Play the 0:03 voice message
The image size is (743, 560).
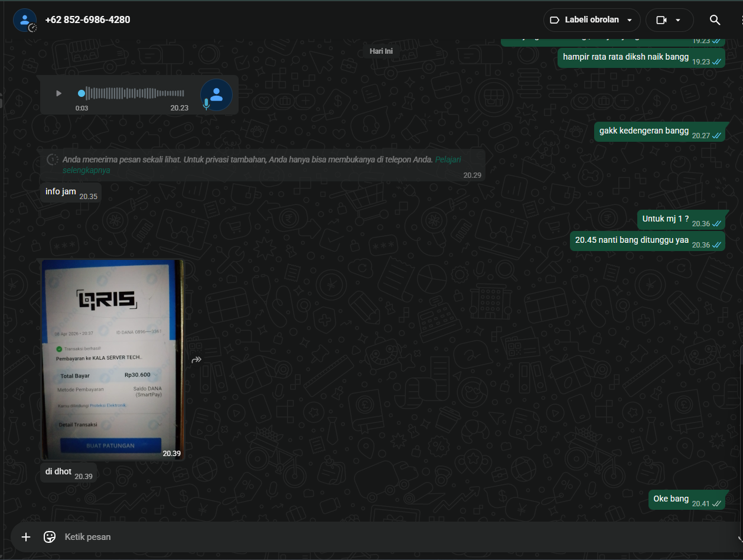coord(58,93)
